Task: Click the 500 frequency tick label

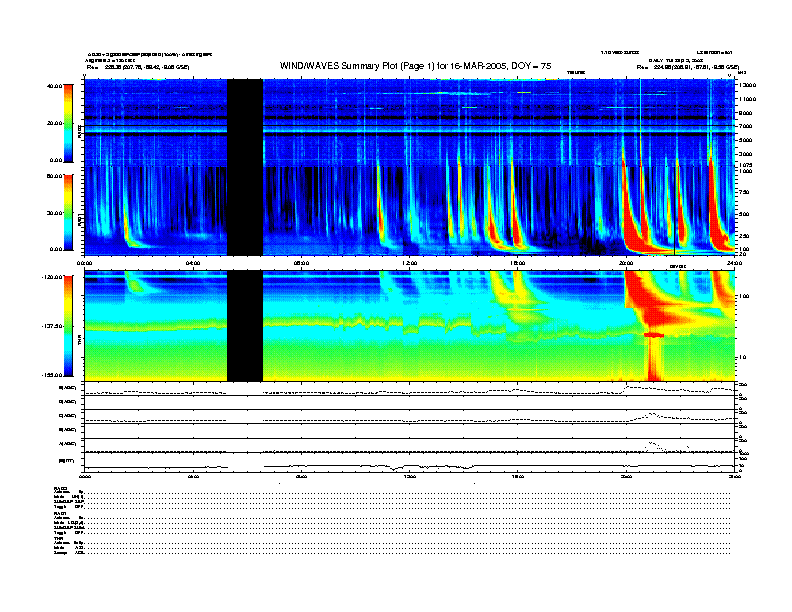Action: [745, 214]
